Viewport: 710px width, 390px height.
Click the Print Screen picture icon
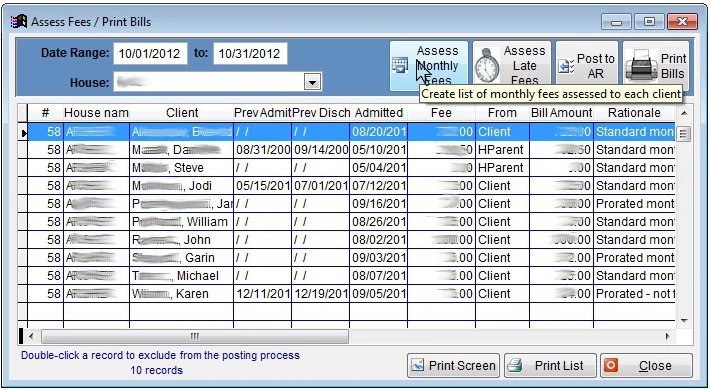417,365
